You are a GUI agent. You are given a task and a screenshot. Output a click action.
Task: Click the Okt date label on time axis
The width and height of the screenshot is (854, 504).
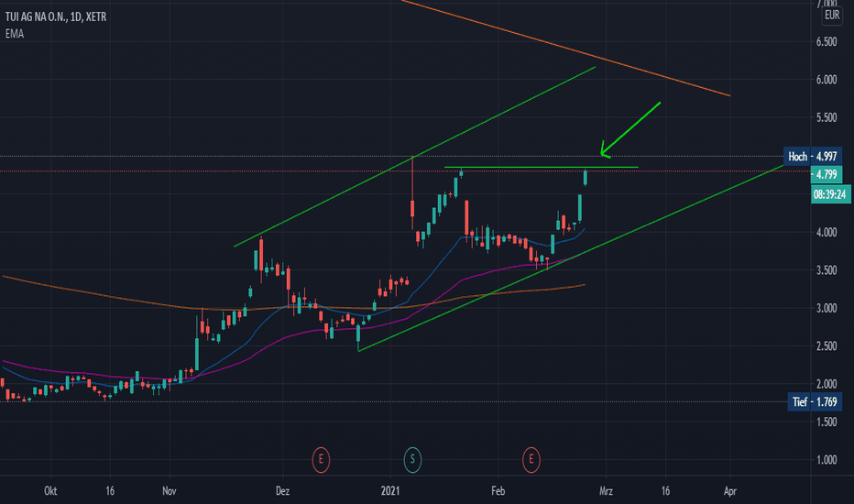50,491
